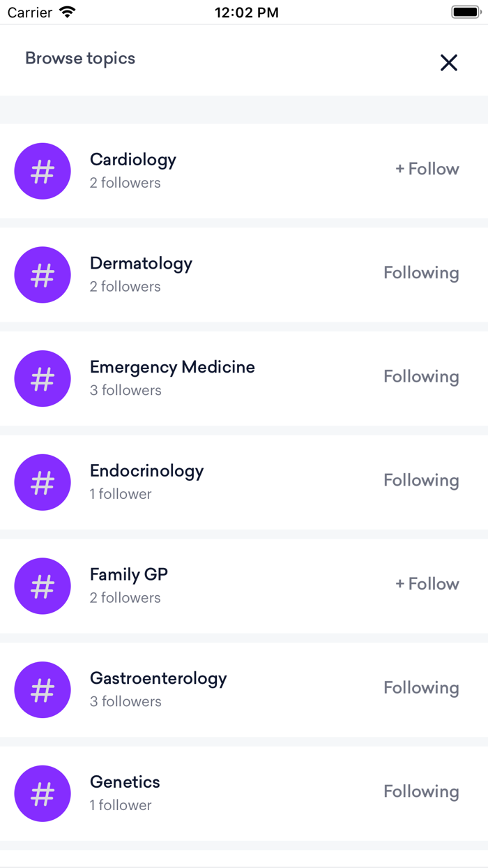
Task: Click Following next to Gastroenterology
Action: [x=421, y=688]
